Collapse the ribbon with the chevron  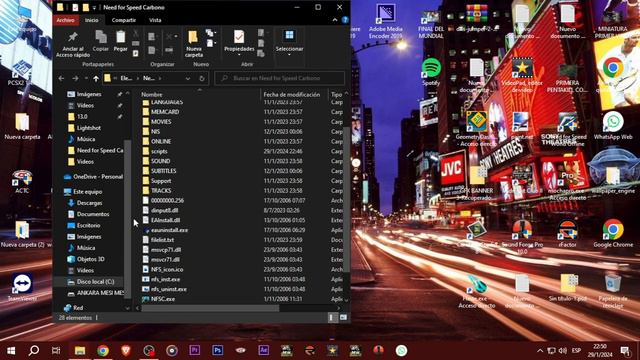coord(335,20)
